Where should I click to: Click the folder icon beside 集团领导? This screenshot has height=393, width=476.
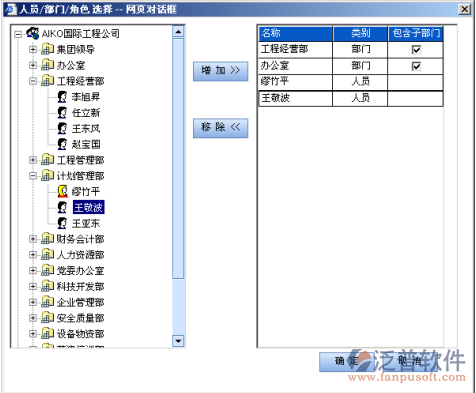[x=47, y=49]
